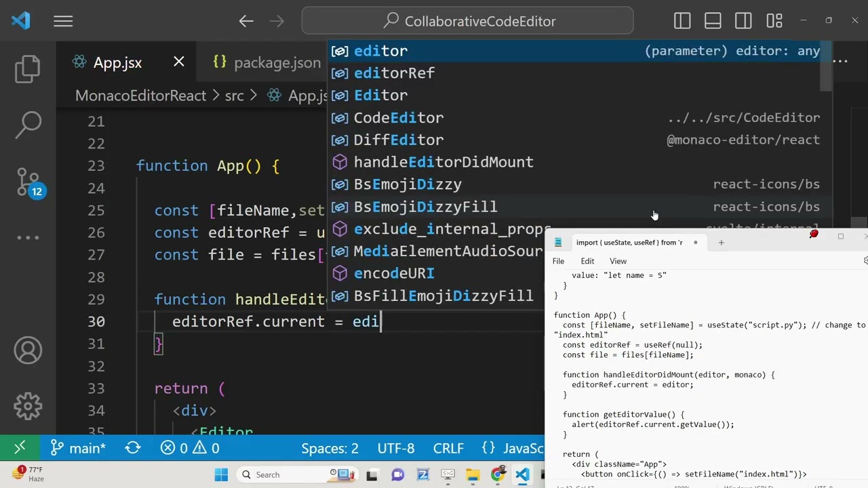868x488 pixels.
Task: Open the Windows Start button
Action: click(221, 474)
